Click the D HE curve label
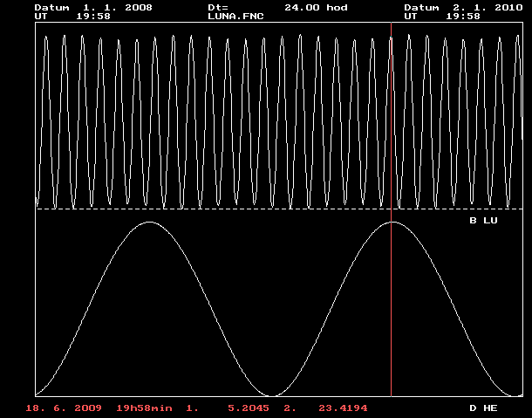 (x=483, y=408)
